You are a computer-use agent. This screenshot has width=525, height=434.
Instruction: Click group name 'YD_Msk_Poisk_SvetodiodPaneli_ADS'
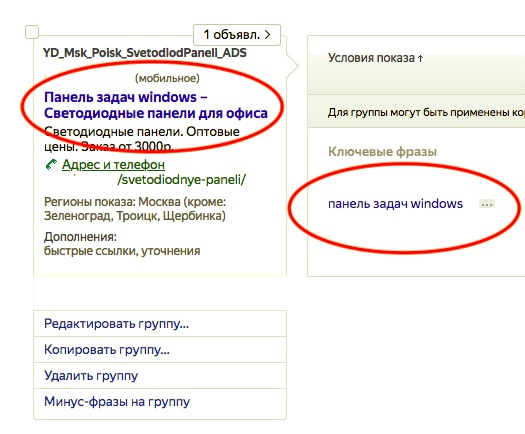click(145, 53)
